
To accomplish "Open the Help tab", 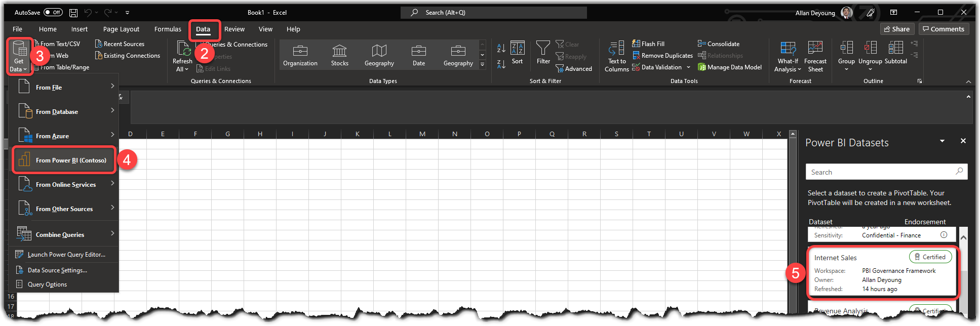I will click(x=293, y=29).
